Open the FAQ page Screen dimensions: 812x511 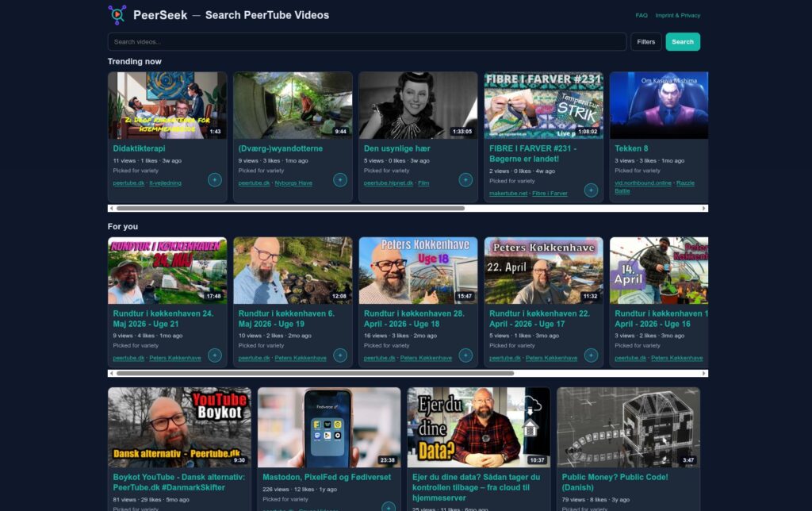click(642, 16)
